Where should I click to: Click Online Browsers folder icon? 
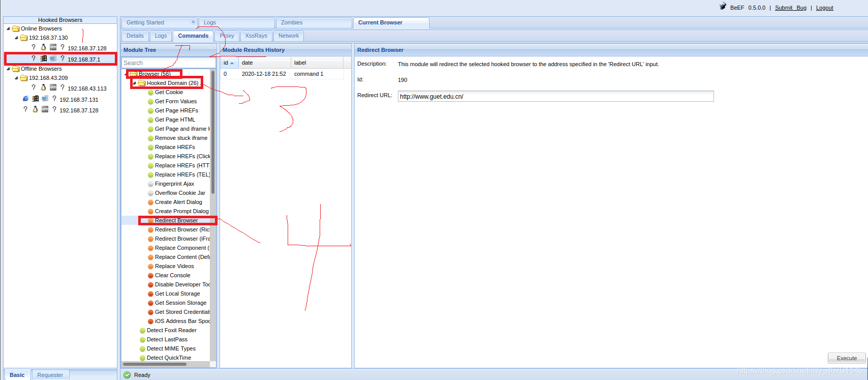(x=16, y=28)
